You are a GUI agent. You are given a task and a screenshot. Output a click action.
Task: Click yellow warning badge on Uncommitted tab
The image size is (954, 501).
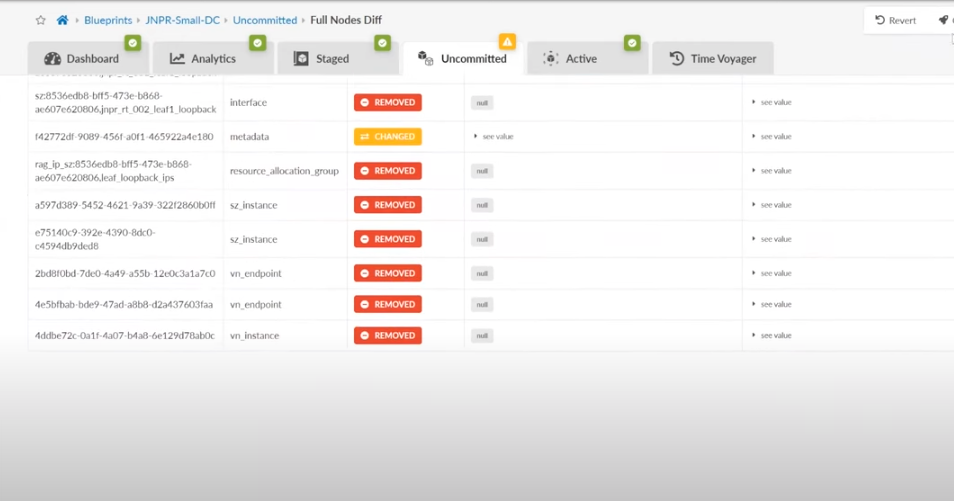[x=507, y=41]
